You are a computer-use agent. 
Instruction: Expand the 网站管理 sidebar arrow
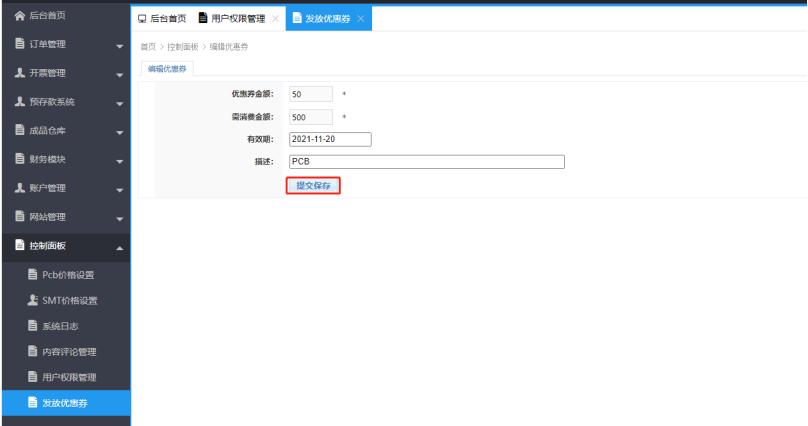[119, 218]
